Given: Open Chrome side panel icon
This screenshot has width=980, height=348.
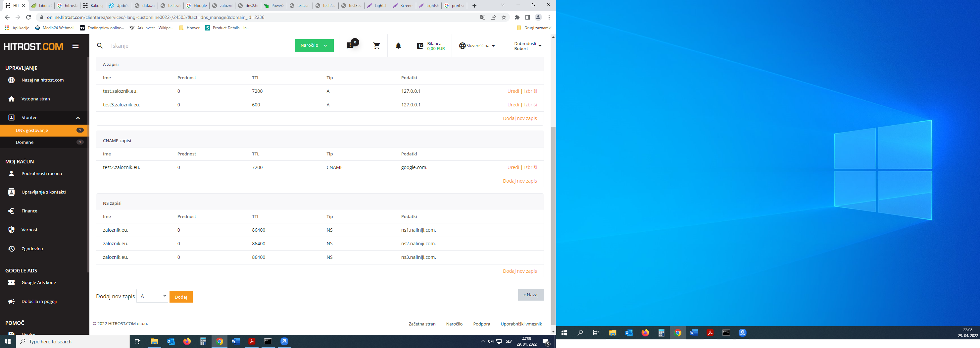Looking at the screenshot, I should tap(528, 17).
